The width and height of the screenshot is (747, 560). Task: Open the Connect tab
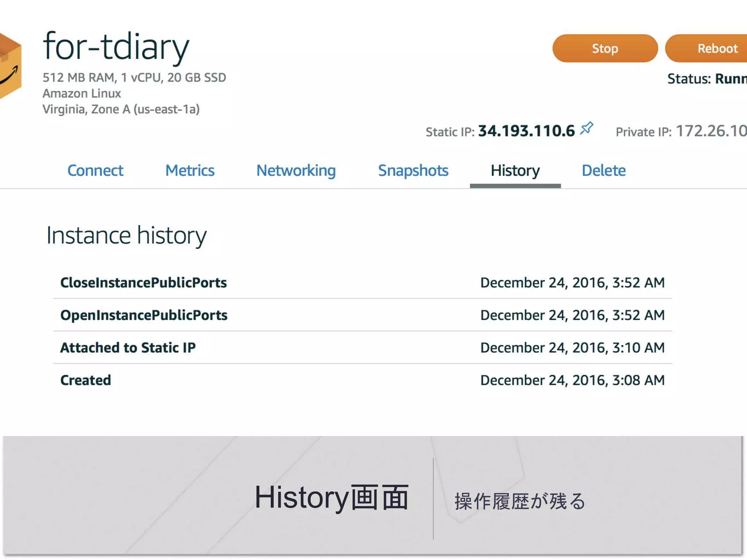(95, 170)
